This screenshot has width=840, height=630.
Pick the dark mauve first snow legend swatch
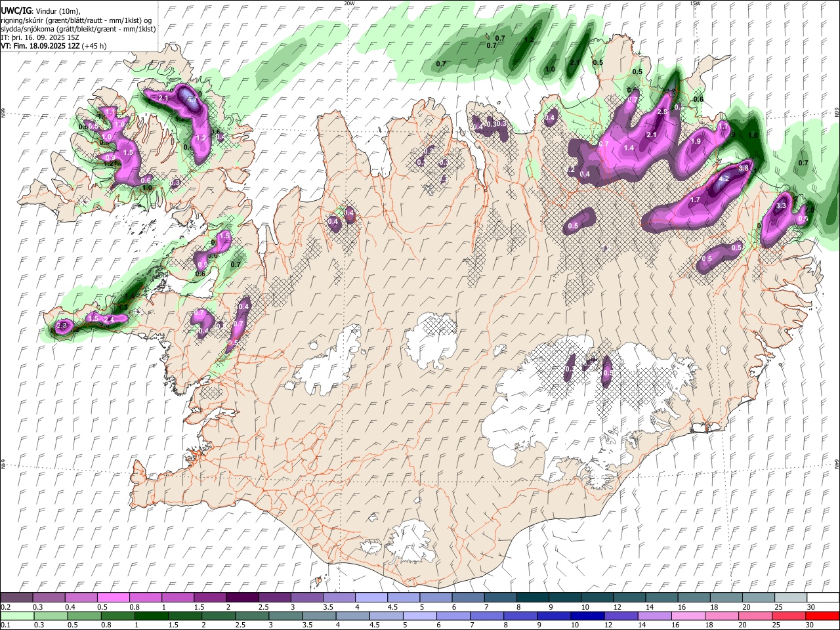pos(17,598)
